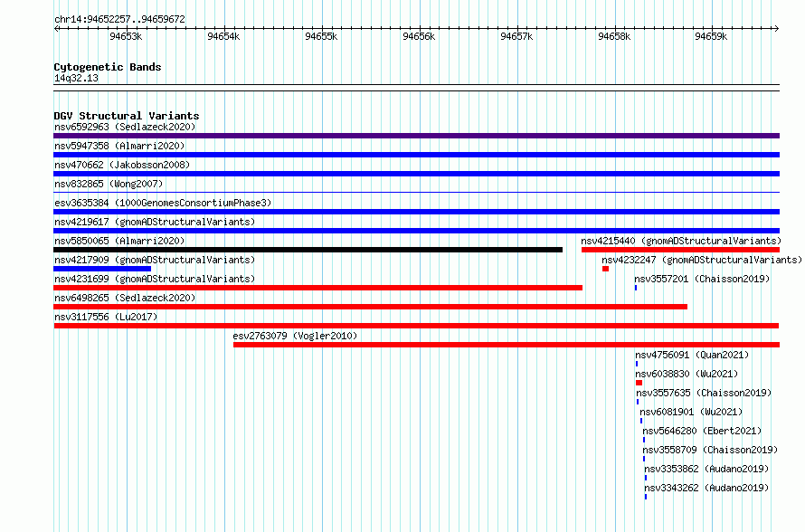Select the blue esv3635384 variant bar
This screenshot has height=532, width=805.
point(416,212)
